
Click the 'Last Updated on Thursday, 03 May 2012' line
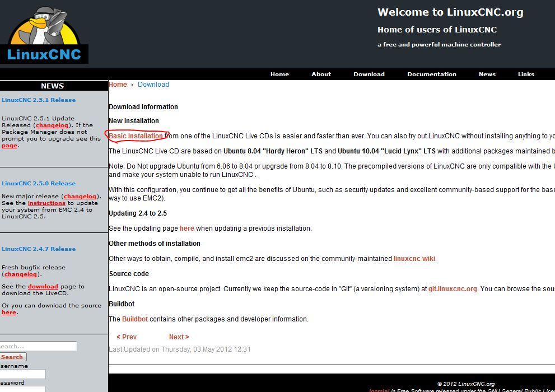(x=179, y=349)
